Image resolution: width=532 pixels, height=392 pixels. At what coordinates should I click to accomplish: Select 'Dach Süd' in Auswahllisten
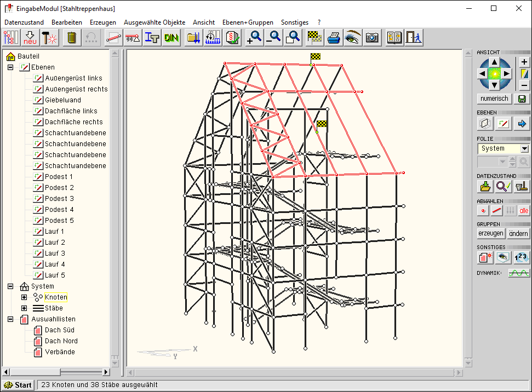(60, 330)
